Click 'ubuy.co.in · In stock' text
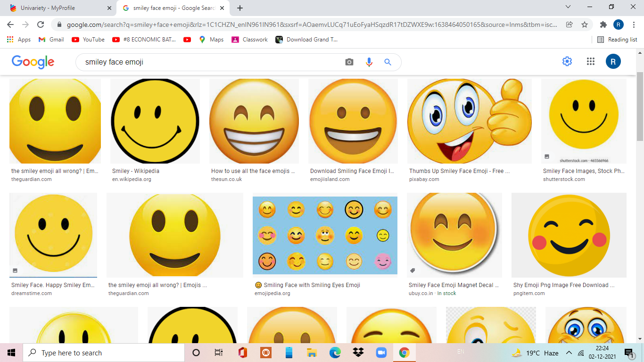The width and height of the screenshot is (644, 362). (x=433, y=293)
